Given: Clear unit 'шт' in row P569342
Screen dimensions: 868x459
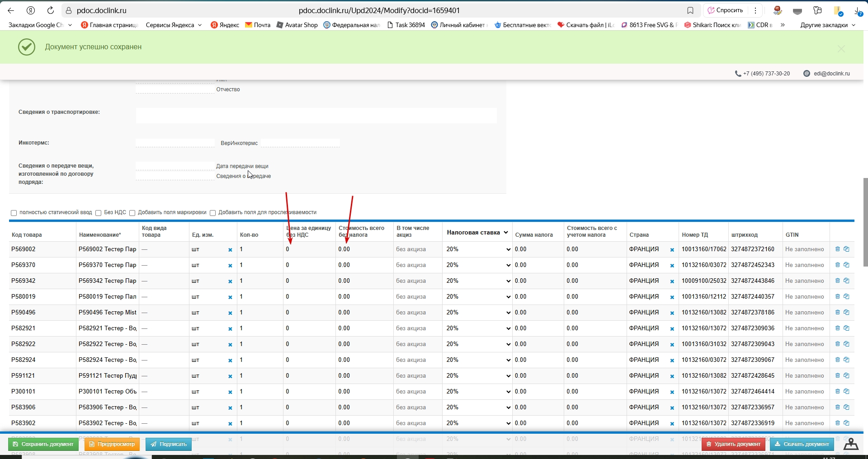Looking at the screenshot, I should coord(230,281).
